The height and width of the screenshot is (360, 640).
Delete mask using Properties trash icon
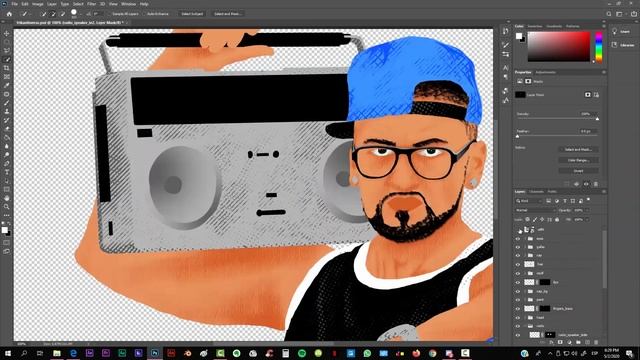pyautogui.click(x=596, y=184)
